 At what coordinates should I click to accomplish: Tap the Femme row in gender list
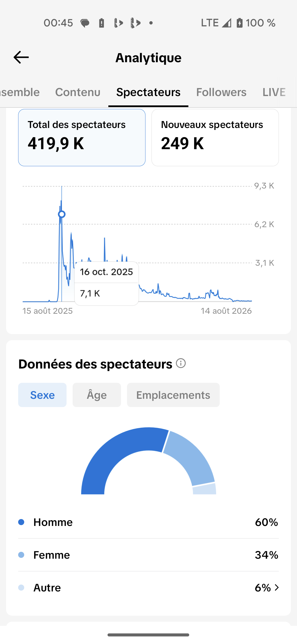click(148, 555)
